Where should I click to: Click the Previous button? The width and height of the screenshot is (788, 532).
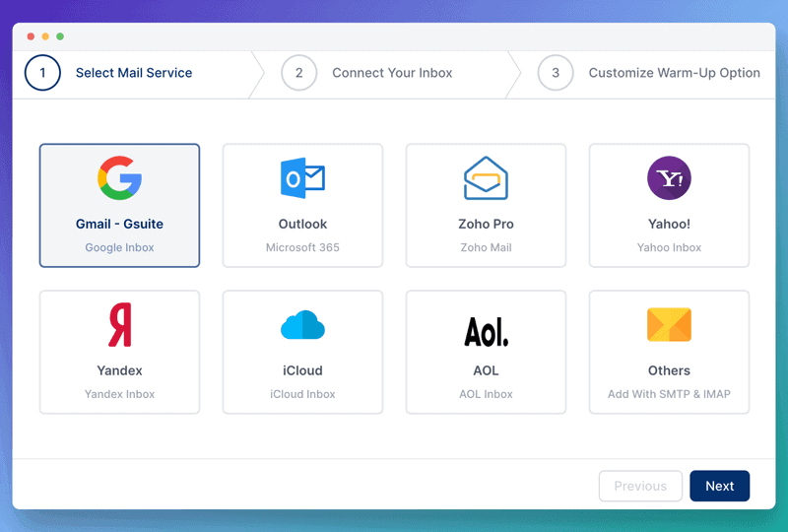tap(640, 486)
